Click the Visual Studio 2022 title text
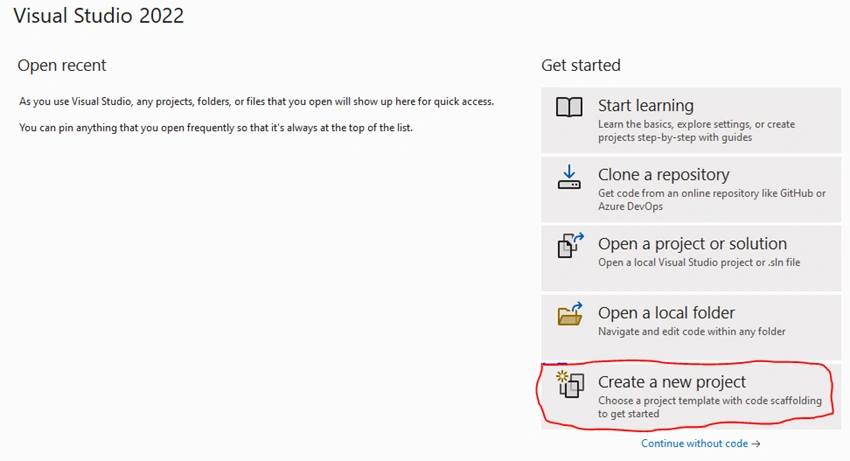This screenshot has height=461, width=850. click(x=99, y=15)
